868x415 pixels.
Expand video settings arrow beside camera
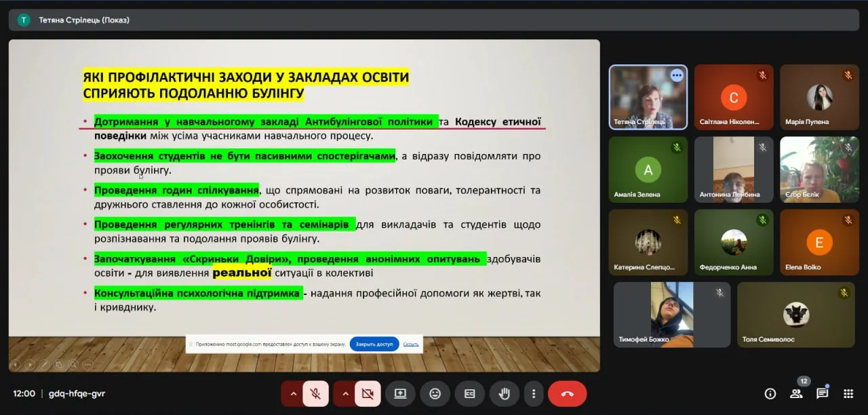[x=344, y=393]
